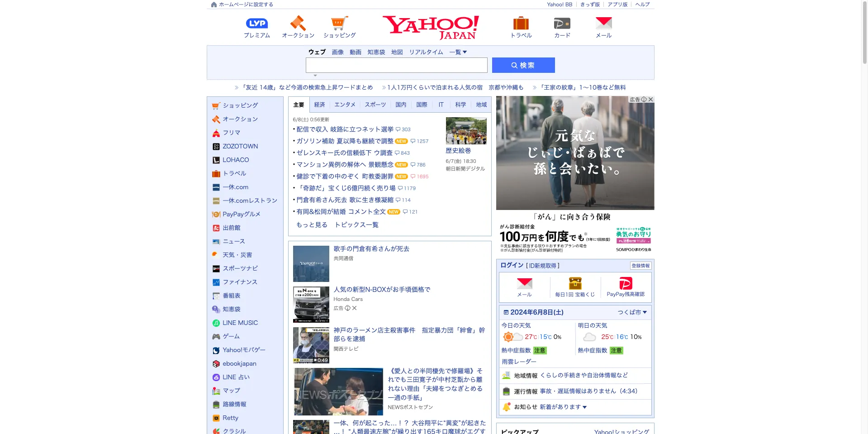Open the article 歌手の門倉有希さんが死去
This screenshot has width=868, height=434.
pos(371,249)
